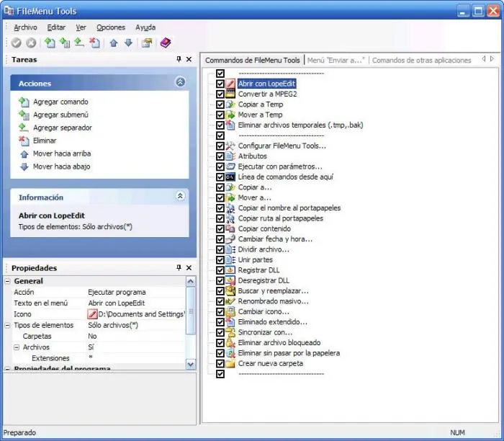Click the command prompt icon for Línea de comandos
This screenshot has height=441, width=504.
pos(230,177)
